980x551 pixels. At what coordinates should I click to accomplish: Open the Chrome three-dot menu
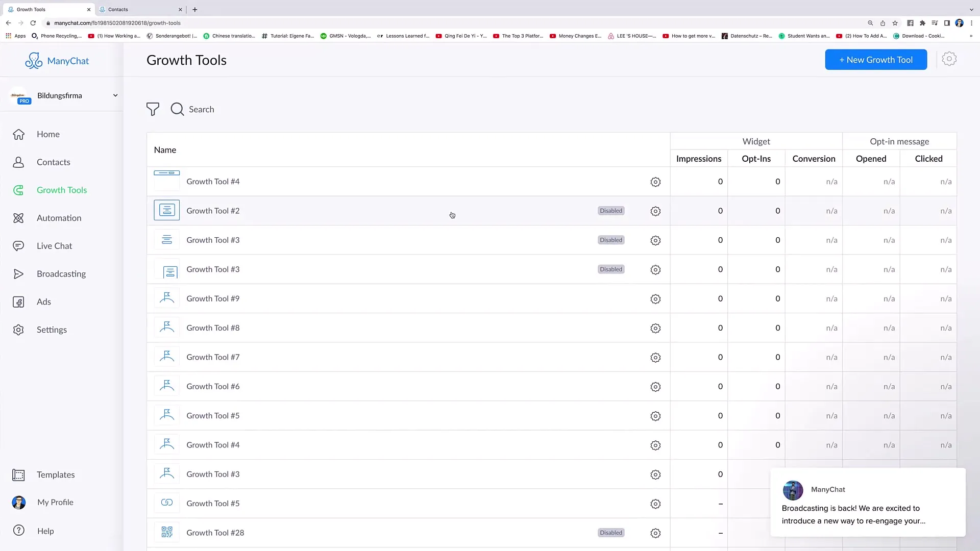(971, 23)
